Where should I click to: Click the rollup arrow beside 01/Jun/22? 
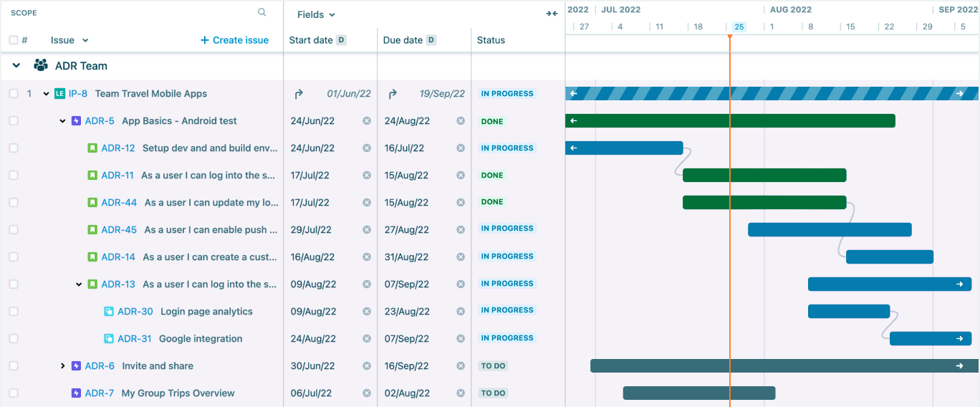click(299, 94)
